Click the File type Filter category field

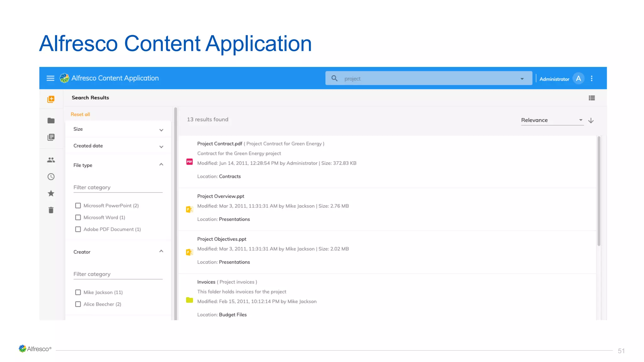[118, 187]
